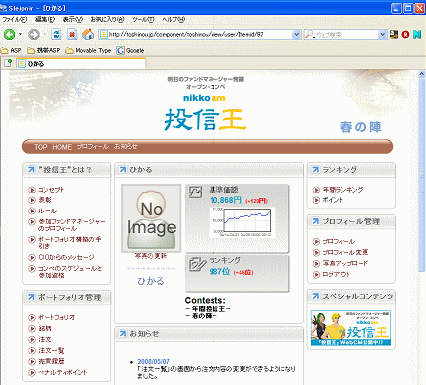
Task: Select the ひかる browser tab
Action: click(81, 63)
